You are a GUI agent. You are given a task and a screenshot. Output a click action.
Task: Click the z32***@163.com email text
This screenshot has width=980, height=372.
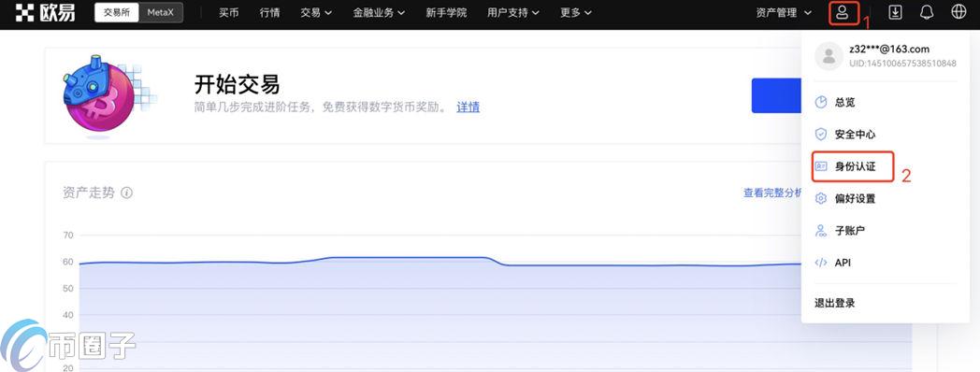tap(889, 50)
